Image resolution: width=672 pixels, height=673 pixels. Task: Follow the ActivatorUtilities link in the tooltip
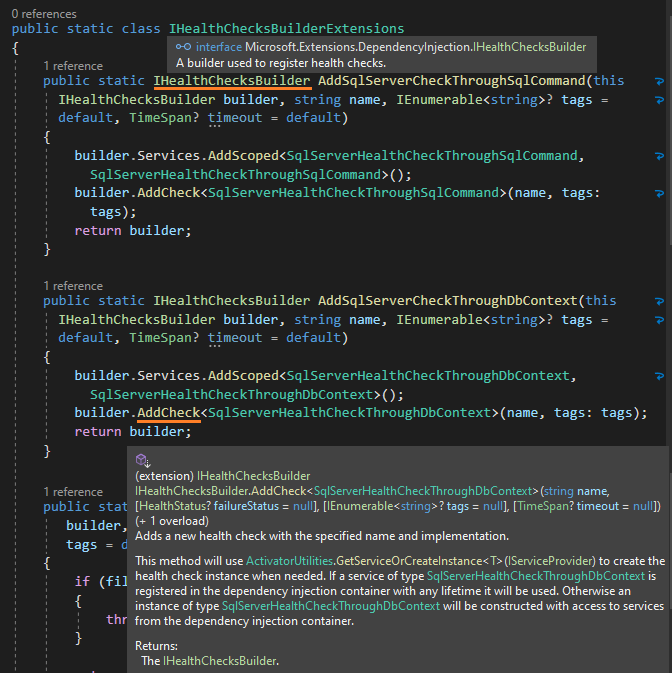coord(289,561)
